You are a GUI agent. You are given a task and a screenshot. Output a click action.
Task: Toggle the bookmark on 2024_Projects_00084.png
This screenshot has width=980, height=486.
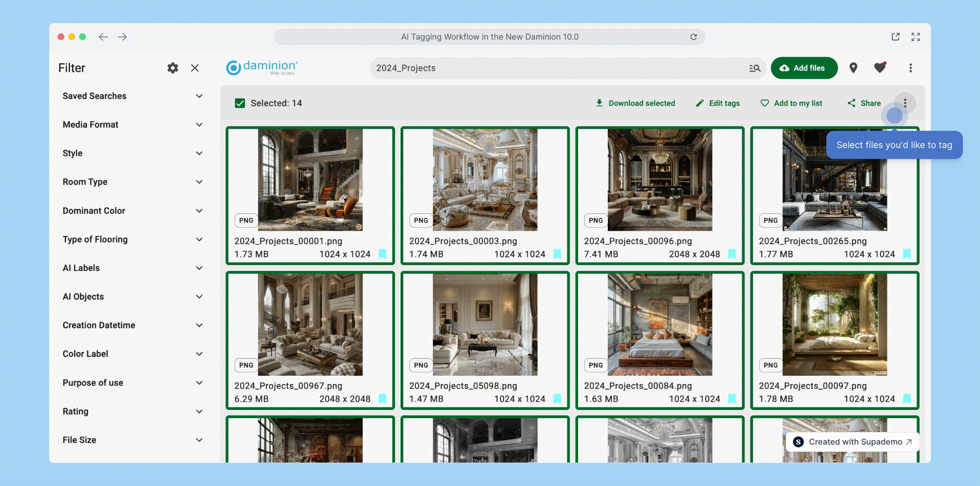pos(732,399)
